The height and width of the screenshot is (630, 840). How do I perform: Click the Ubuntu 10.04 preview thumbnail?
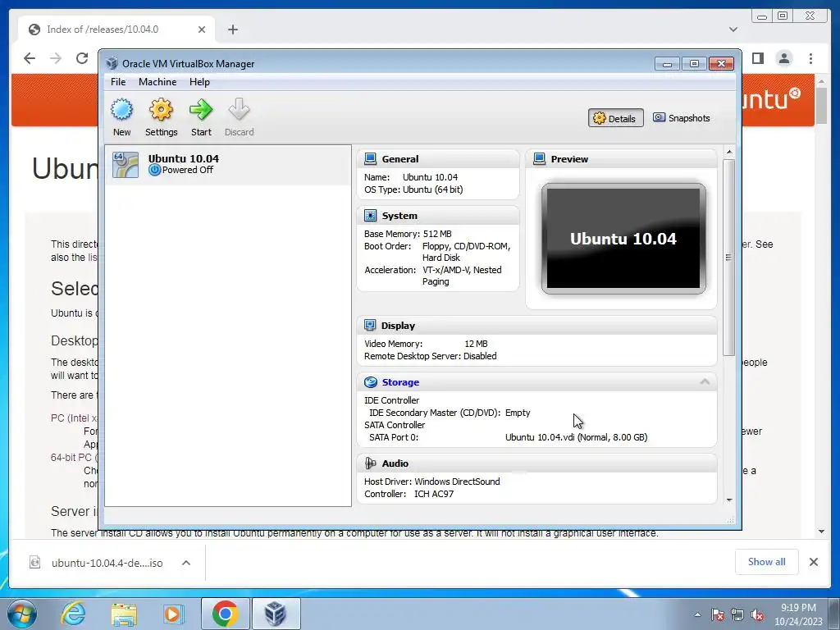point(623,239)
